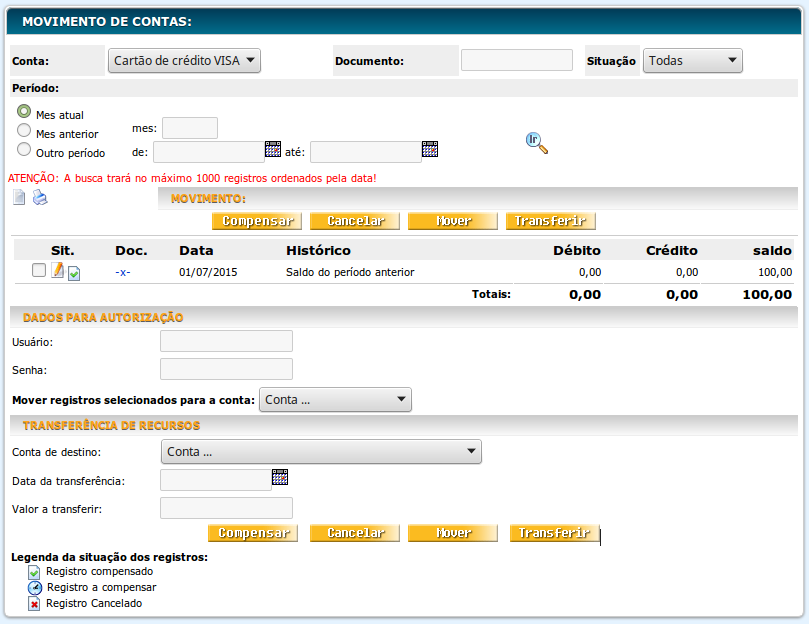Click the '-x-' document link

coord(123,272)
